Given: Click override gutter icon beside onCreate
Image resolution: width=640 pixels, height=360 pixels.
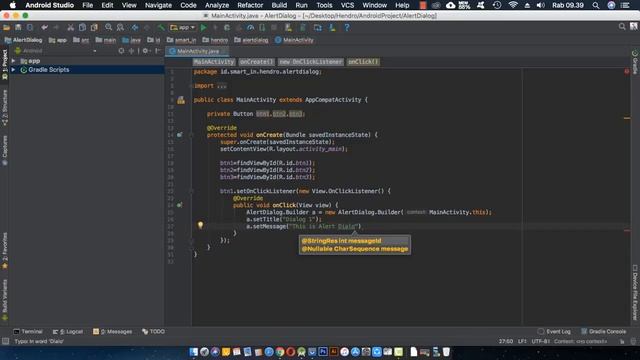Looking at the screenshot, I should (x=180, y=135).
